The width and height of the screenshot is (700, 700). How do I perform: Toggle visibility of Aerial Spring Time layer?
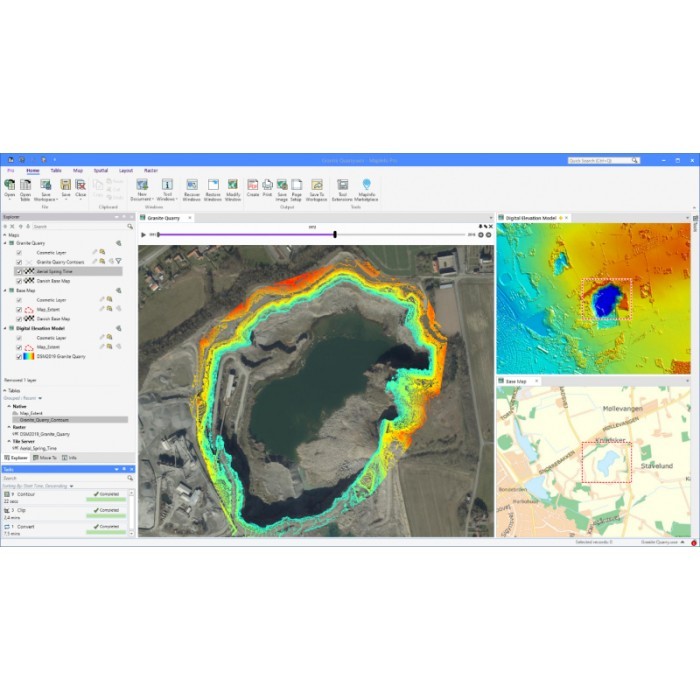tap(19, 271)
